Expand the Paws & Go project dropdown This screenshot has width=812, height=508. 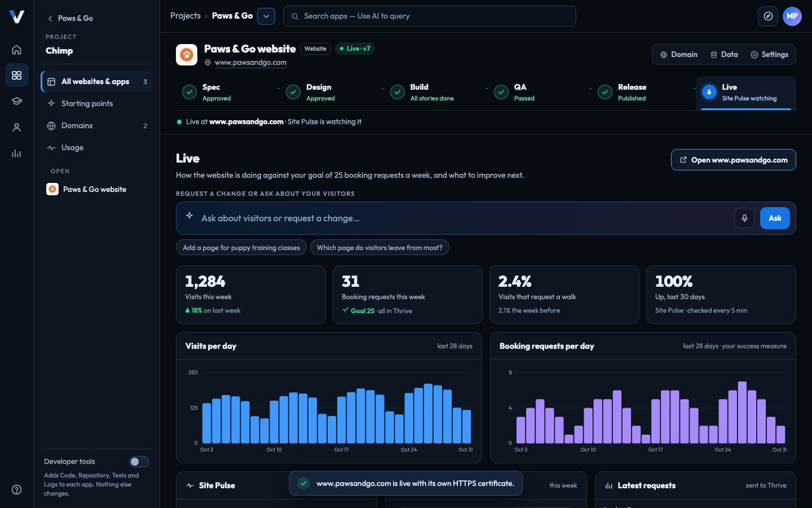point(266,16)
